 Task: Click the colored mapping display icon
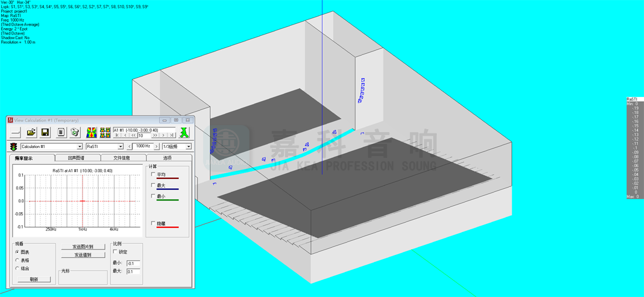tap(92, 133)
